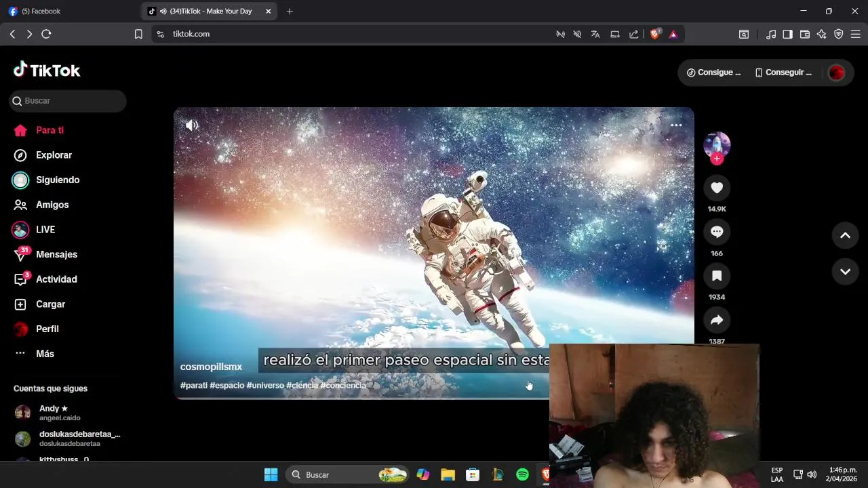Click the taskbar Buscar search box
This screenshot has height=488, width=868.
click(x=347, y=474)
